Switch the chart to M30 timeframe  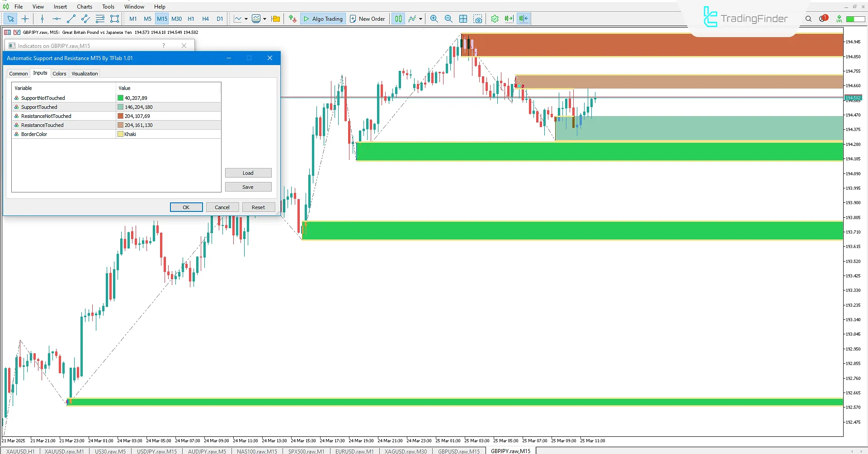tap(176, 19)
